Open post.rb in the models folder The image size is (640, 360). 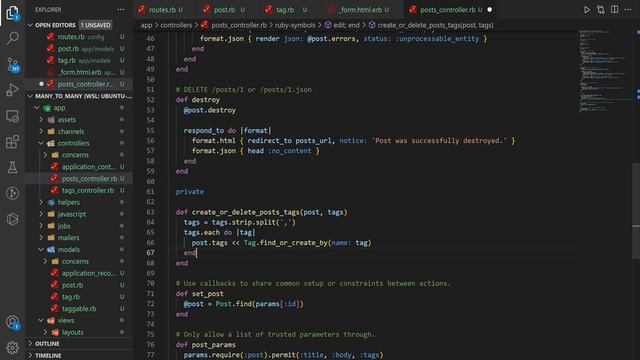point(79,285)
